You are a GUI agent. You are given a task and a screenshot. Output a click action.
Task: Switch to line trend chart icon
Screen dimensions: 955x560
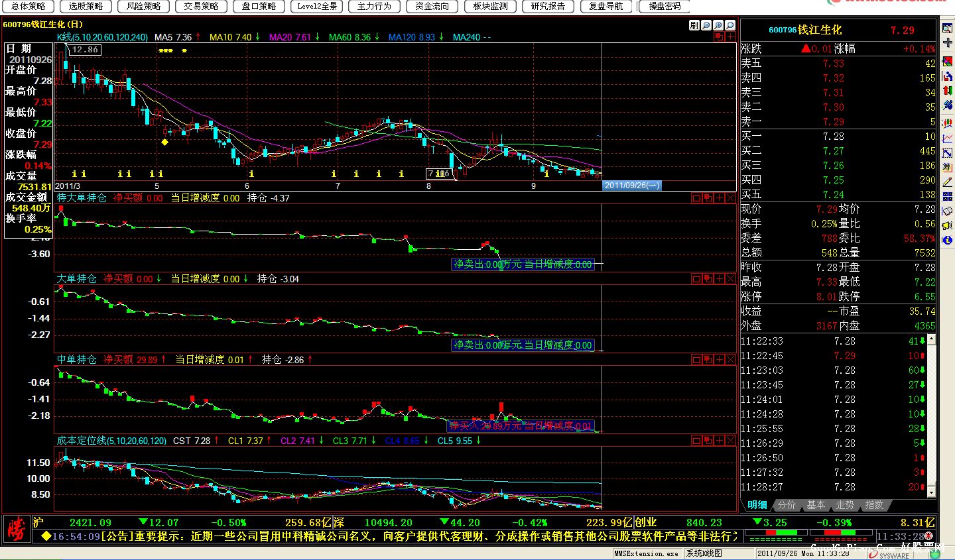947,138
